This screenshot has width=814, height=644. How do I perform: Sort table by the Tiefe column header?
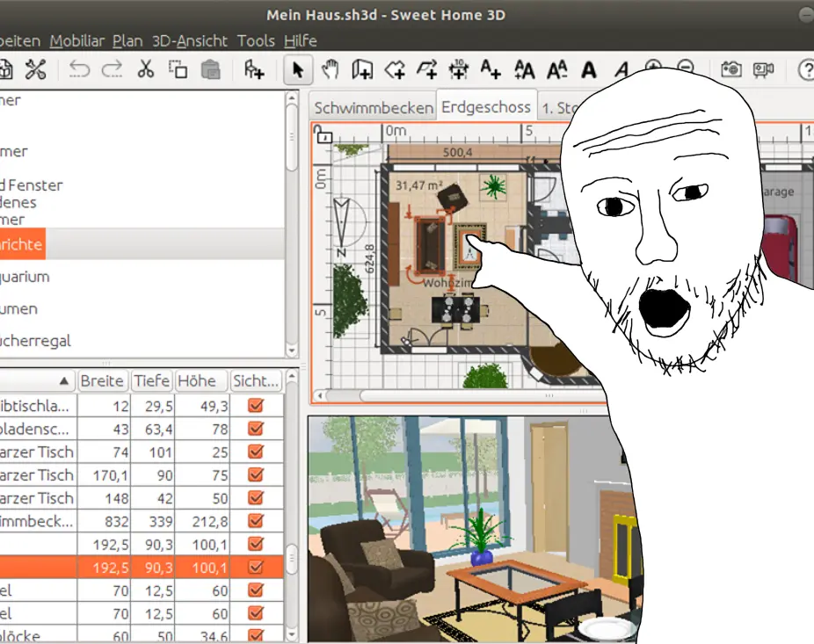click(x=152, y=381)
